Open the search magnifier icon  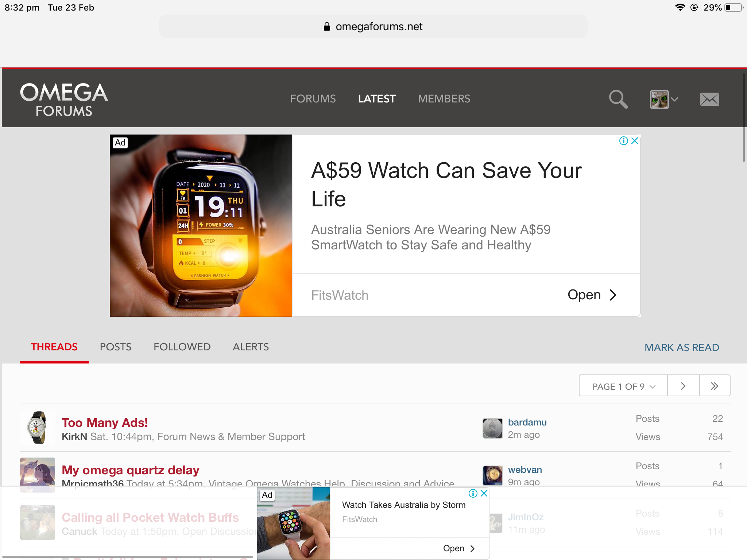click(618, 99)
